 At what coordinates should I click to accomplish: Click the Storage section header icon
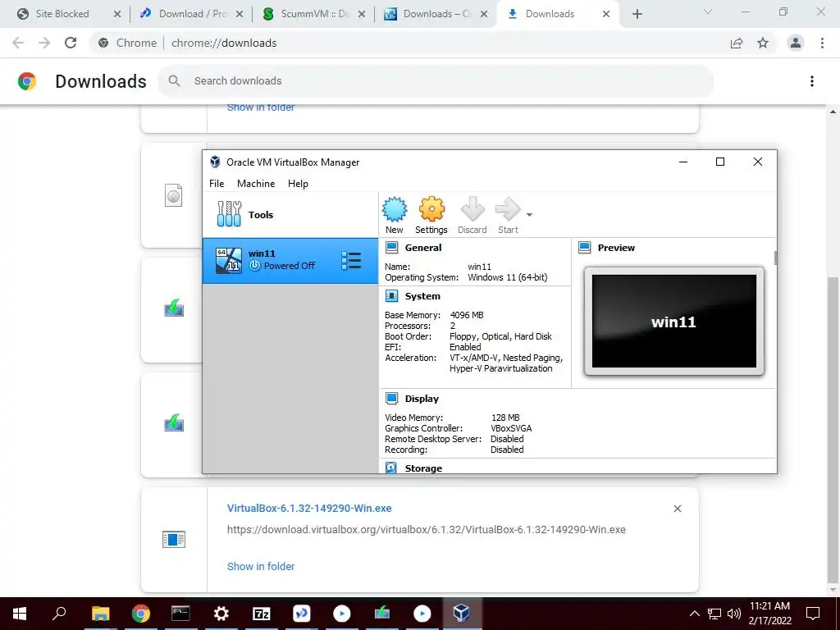(x=391, y=468)
